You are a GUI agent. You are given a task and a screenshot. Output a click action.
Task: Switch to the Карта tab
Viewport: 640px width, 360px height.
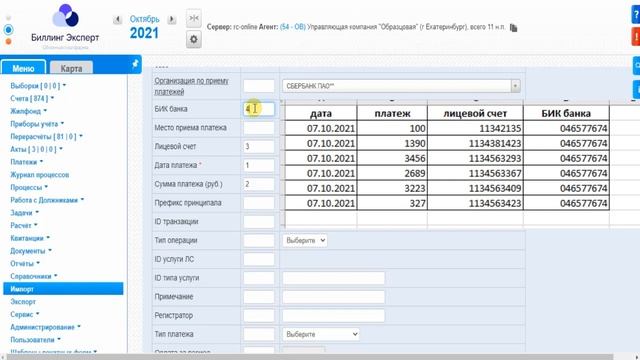pos(71,68)
